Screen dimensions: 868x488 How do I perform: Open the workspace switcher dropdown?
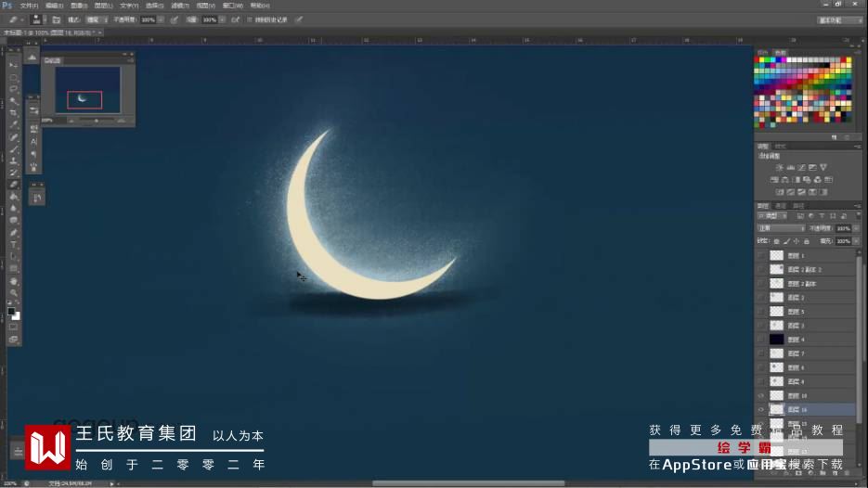(x=840, y=19)
